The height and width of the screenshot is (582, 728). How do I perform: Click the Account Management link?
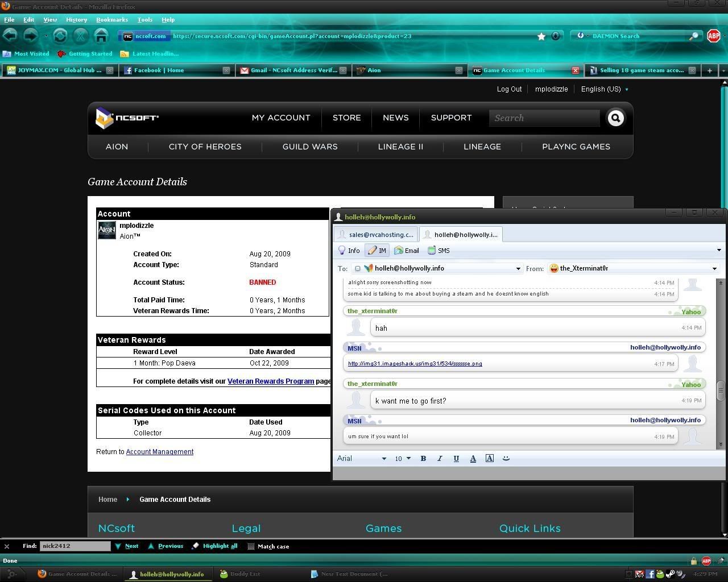[x=160, y=452]
